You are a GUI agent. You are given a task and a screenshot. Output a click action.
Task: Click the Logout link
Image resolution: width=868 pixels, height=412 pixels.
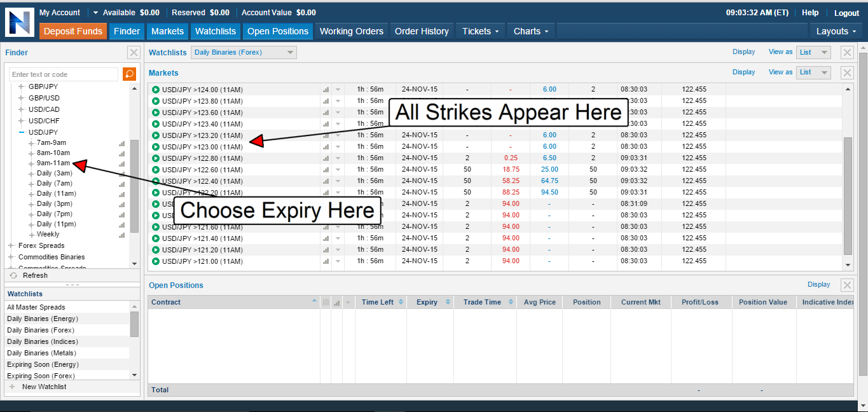pos(846,13)
